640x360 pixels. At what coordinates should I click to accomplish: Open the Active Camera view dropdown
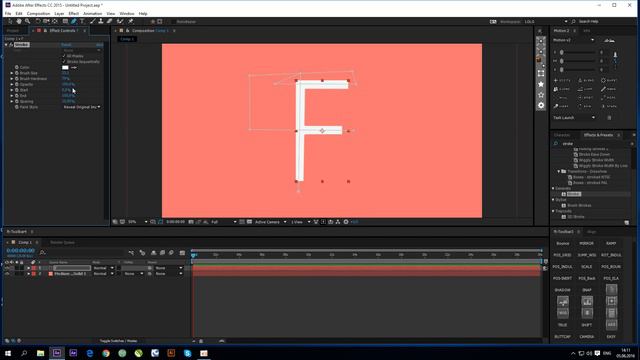[270, 222]
